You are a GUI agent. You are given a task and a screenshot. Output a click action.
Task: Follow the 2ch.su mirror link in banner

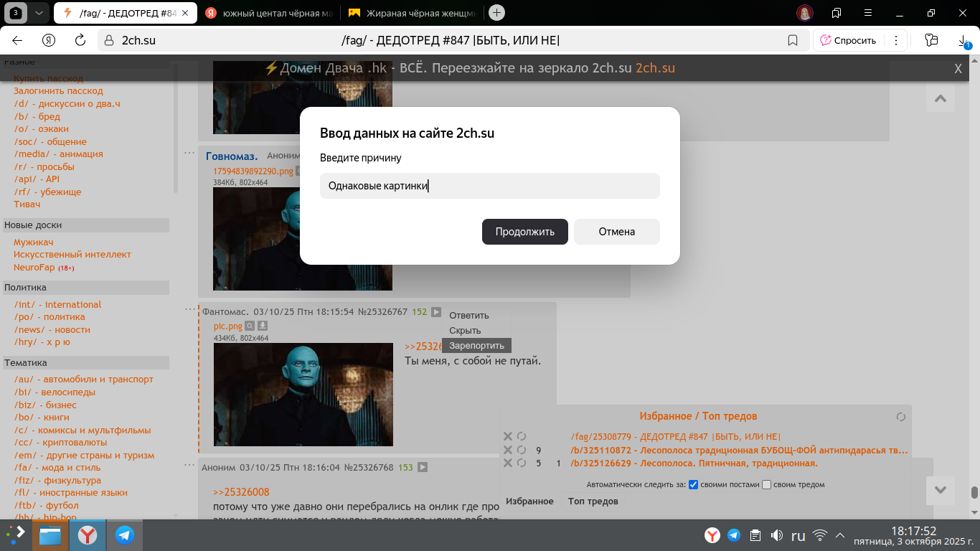655,68
